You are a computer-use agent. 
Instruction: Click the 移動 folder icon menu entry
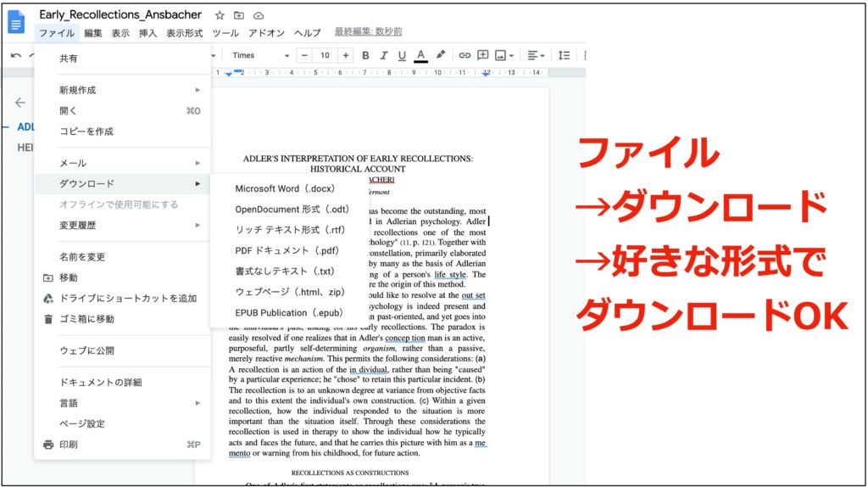pos(48,277)
